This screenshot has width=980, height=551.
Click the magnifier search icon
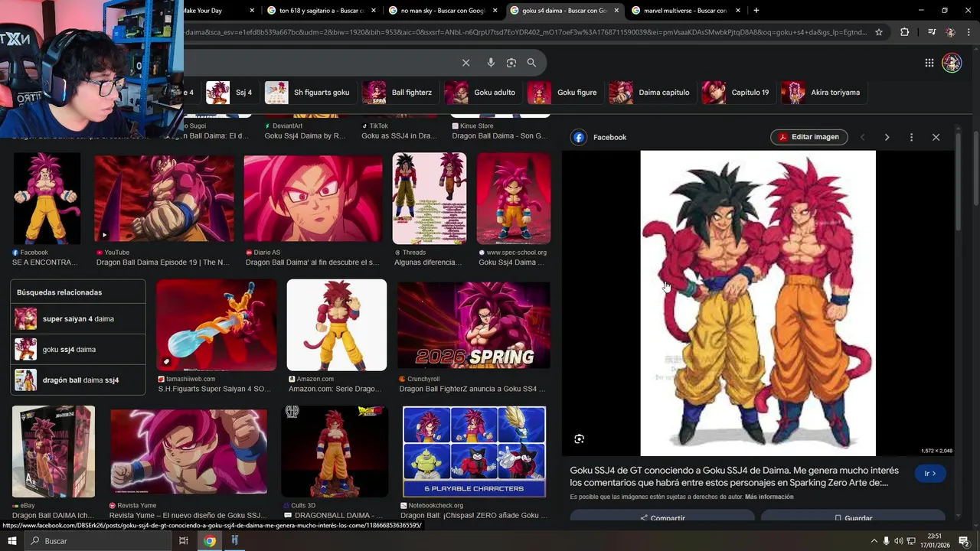[x=531, y=63]
